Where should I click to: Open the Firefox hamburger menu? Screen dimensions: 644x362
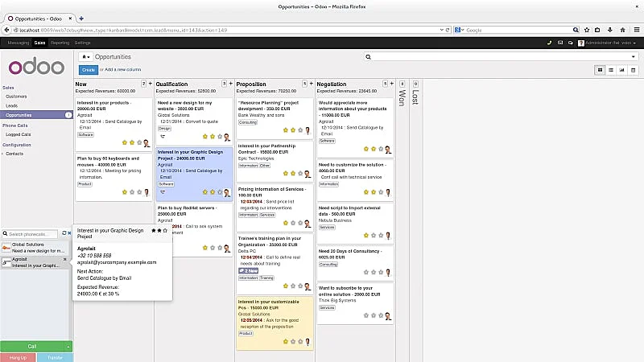pos(637,30)
